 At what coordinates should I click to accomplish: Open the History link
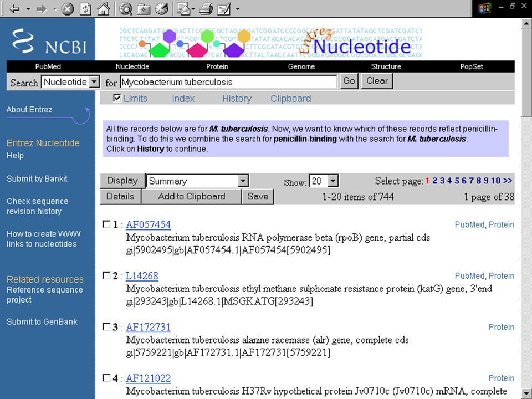[237, 99]
